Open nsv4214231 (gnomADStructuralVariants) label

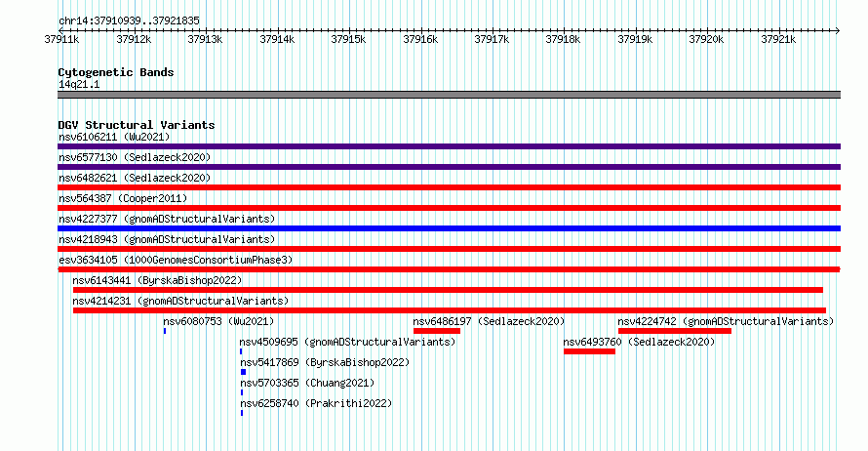[181, 301]
